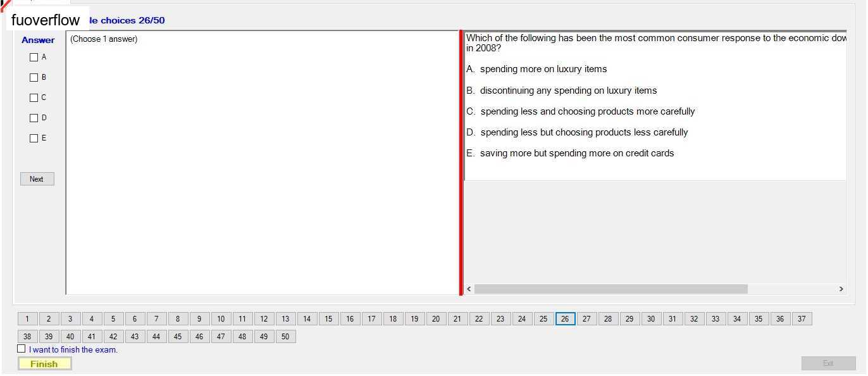Click the question panel scroll-left arrow
The width and height of the screenshot is (868, 376).
[x=469, y=289]
